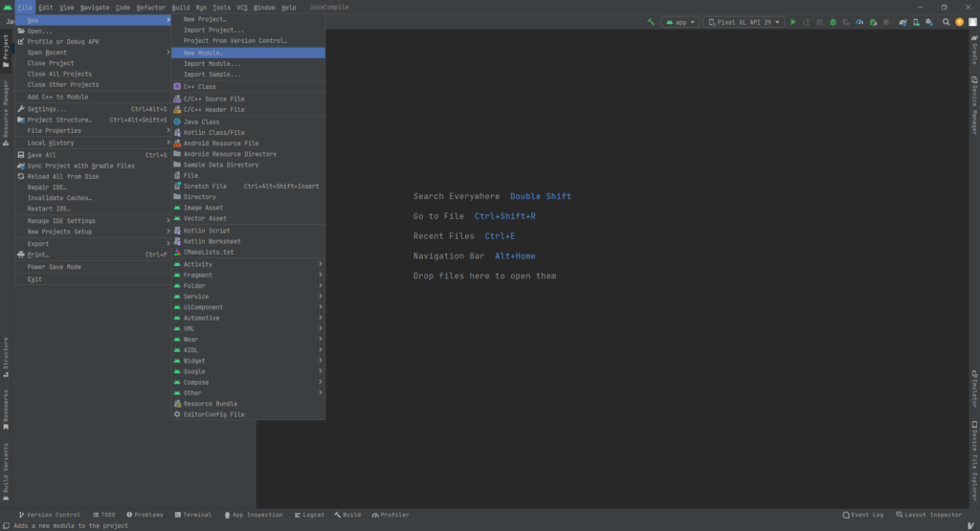Open the Pixel XL API 29 device dropdown

[x=744, y=22]
